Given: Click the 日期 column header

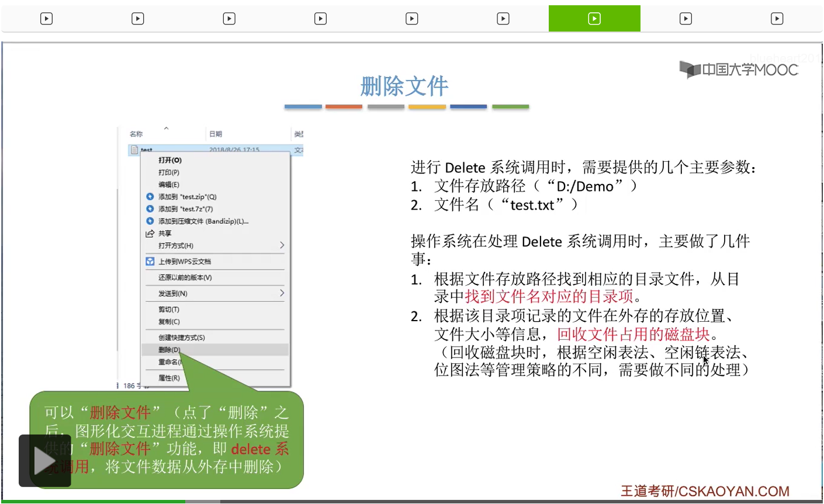Looking at the screenshot, I should point(216,134).
